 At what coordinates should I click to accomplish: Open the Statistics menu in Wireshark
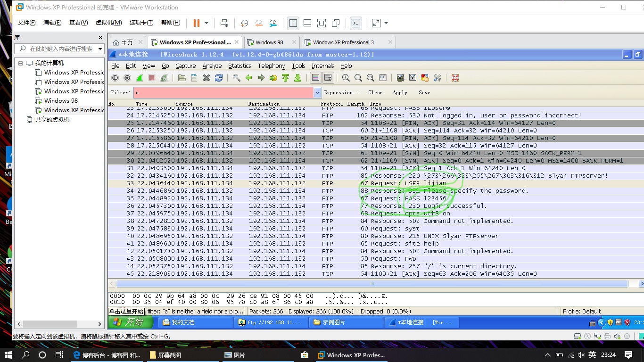[239, 66]
